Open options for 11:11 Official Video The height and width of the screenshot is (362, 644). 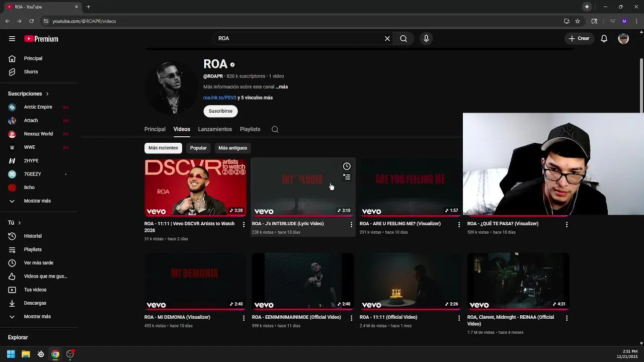(x=459, y=318)
